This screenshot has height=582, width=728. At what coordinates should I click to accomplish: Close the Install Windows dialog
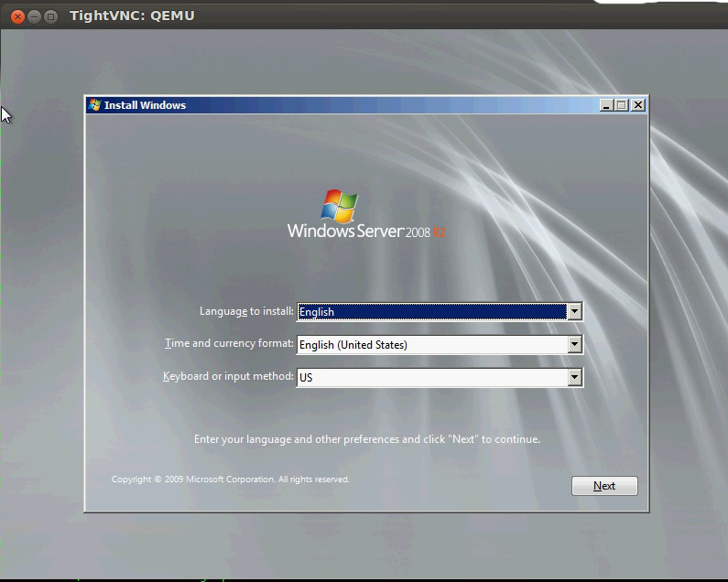coord(638,105)
